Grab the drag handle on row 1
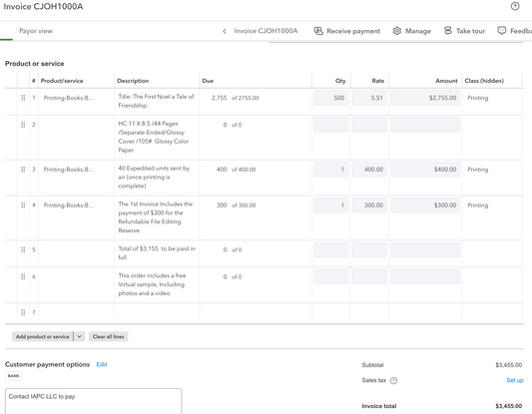The height and width of the screenshot is (414, 532). [x=23, y=98]
